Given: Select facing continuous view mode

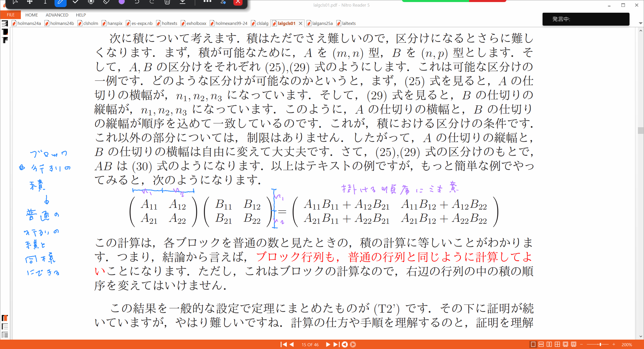Looking at the screenshot, I should pyautogui.click(x=557, y=344).
